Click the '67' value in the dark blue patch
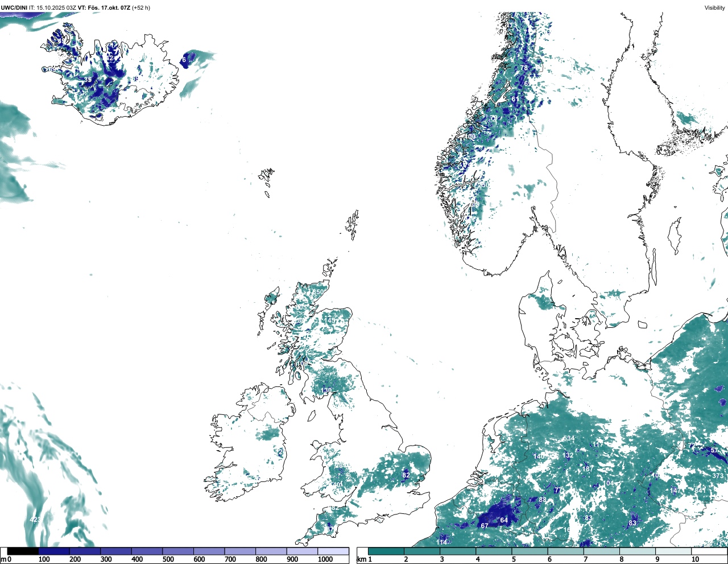Screen dimensions: 728x564 [x=485, y=526]
